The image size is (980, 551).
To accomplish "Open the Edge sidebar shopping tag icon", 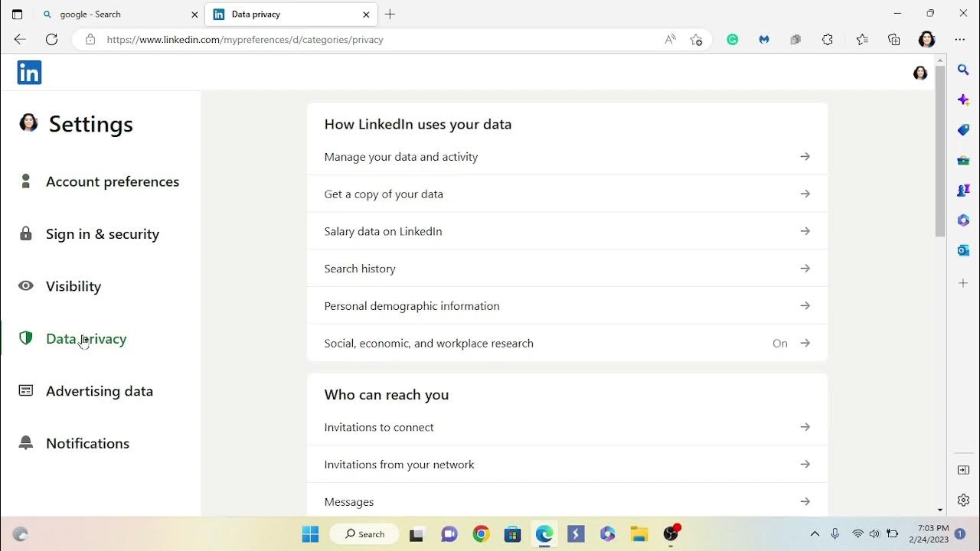I will (x=964, y=130).
